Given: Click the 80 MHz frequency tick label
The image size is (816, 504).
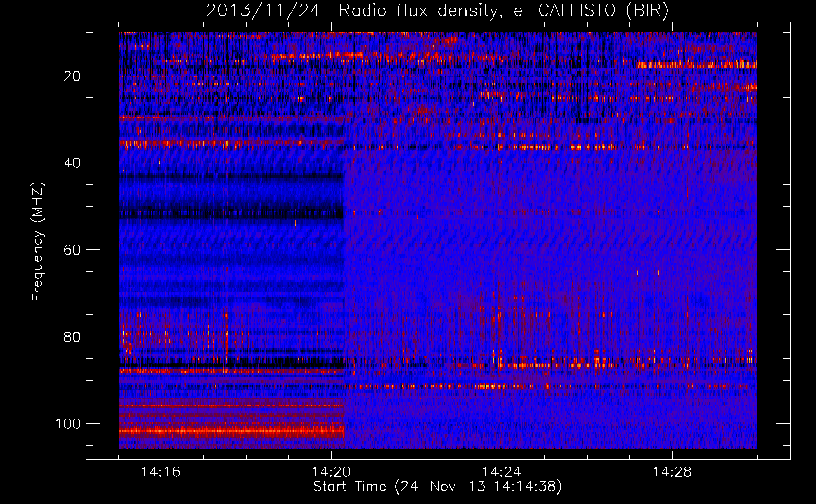Looking at the screenshot, I should point(72,337).
